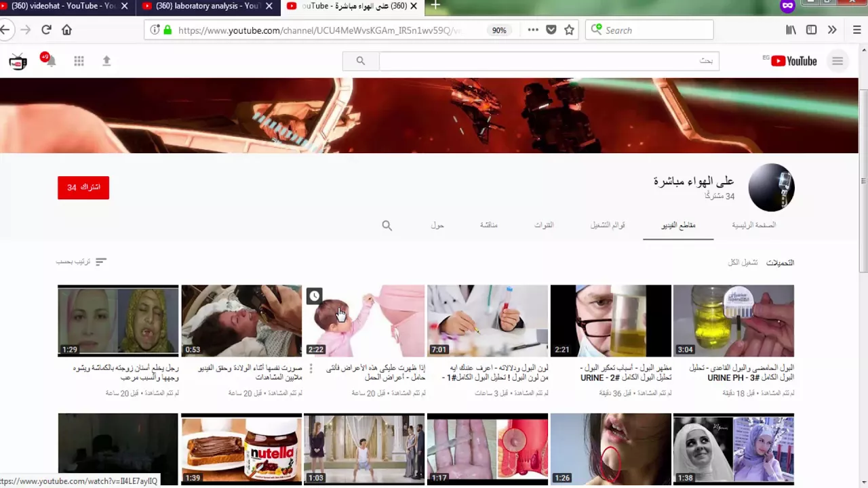
Task: Click the browser back arrow
Action: point(5,30)
